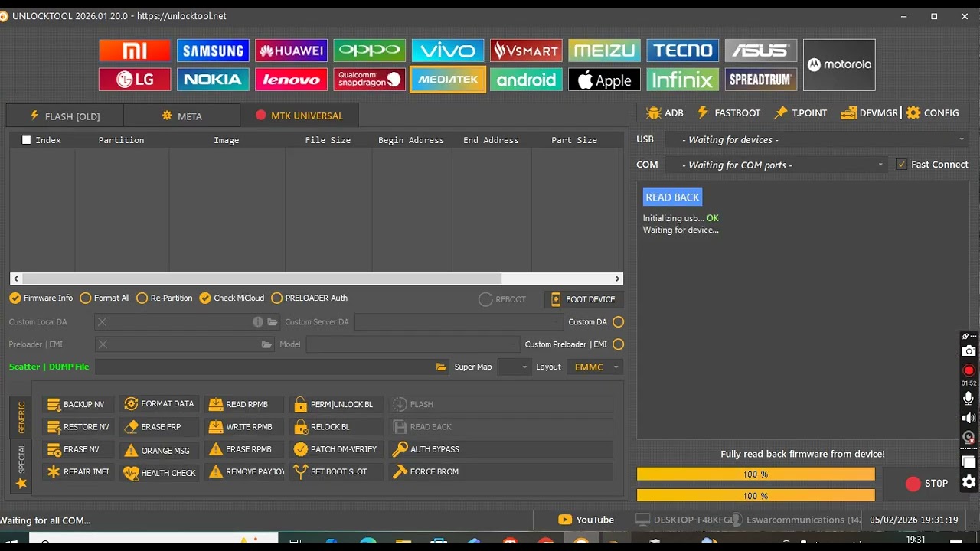Stop recording with the red record button

tap(969, 370)
